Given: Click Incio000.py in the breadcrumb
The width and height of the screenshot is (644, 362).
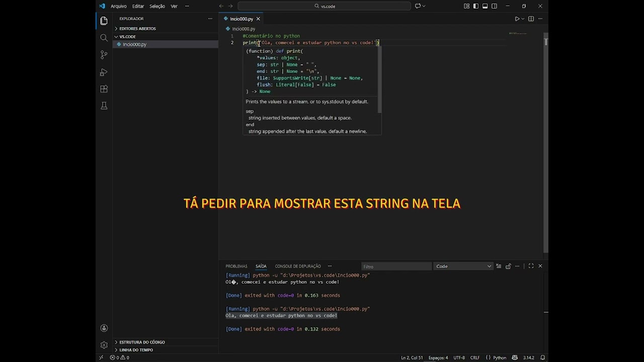Looking at the screenshot, I should coord(244,29).
